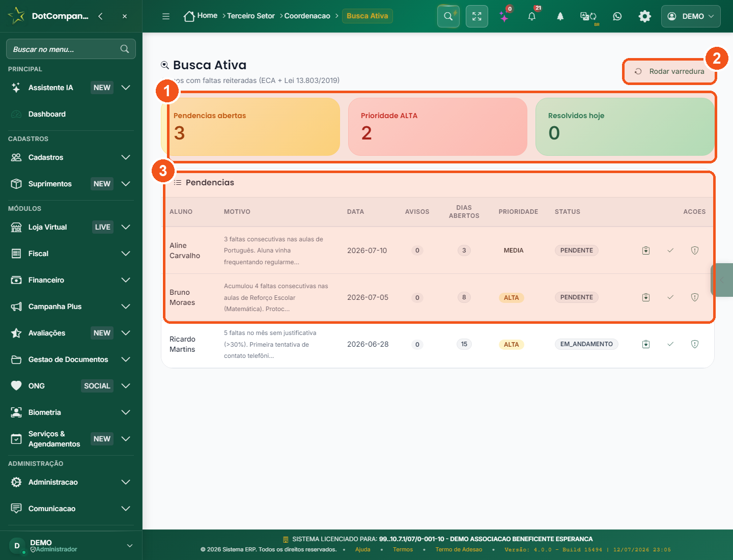
Task: Click shield action for Aline Carvalho
Action: tap(695, 250)
